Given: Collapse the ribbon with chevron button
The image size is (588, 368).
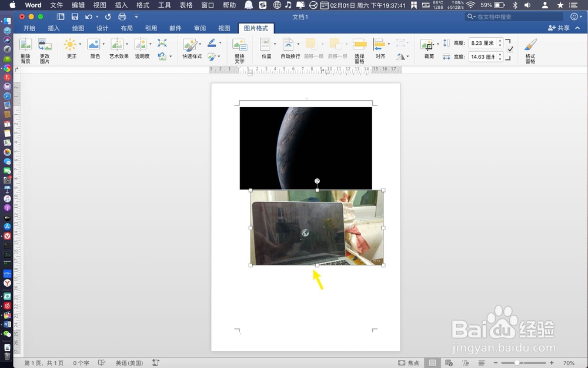Looking at the screenshot, I should [577, 28].
